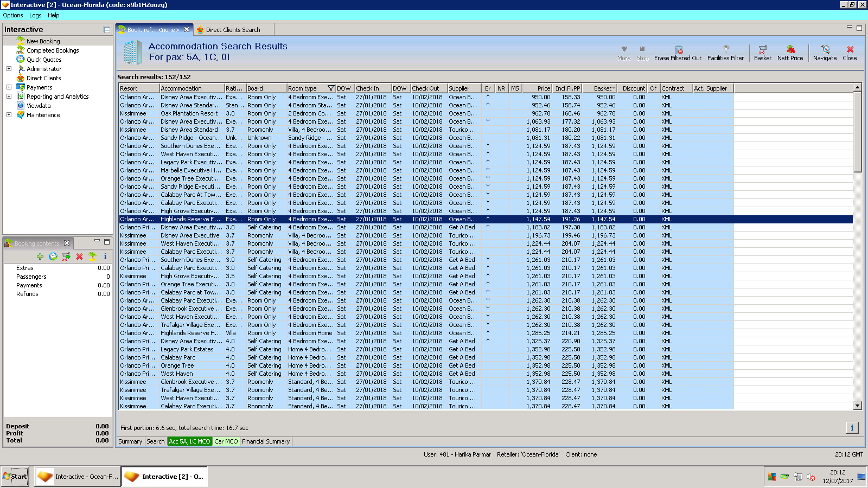This screenshot has height=488, width=868.
Task: Click the info button at bottom right of results
Action: (852, 428)
